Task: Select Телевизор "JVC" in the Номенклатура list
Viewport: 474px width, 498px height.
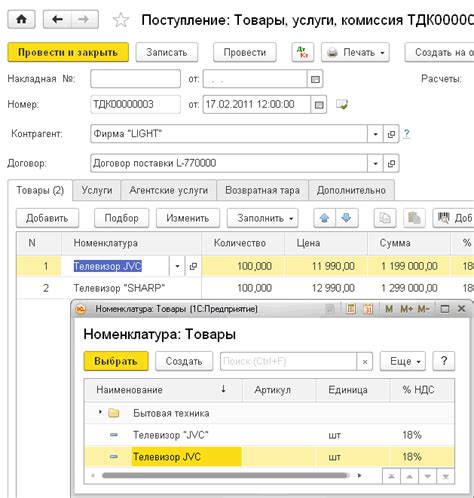Action: pyautogui.click(x=269, y=435)
